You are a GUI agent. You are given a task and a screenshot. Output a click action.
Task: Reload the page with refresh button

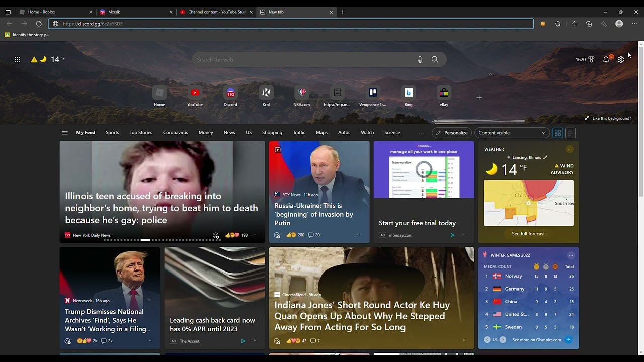[x=39, y=24]
